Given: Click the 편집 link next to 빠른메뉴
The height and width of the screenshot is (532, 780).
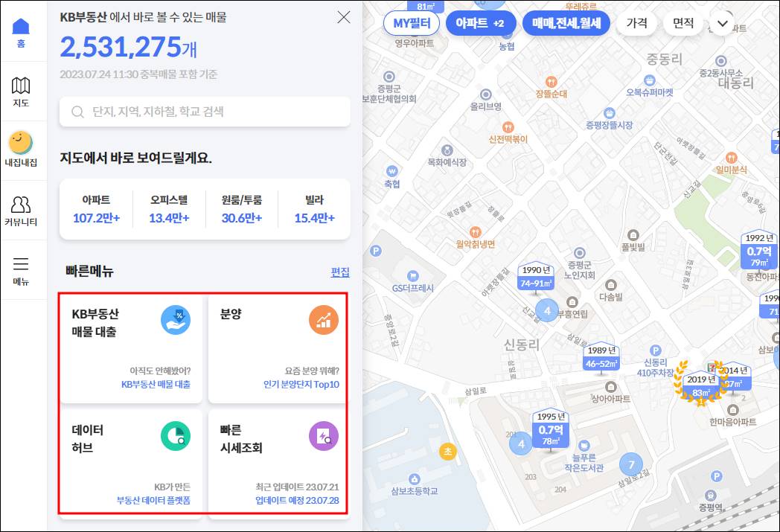Looking at the screenshot, I should pyautogui.click(x=340, y=272).
